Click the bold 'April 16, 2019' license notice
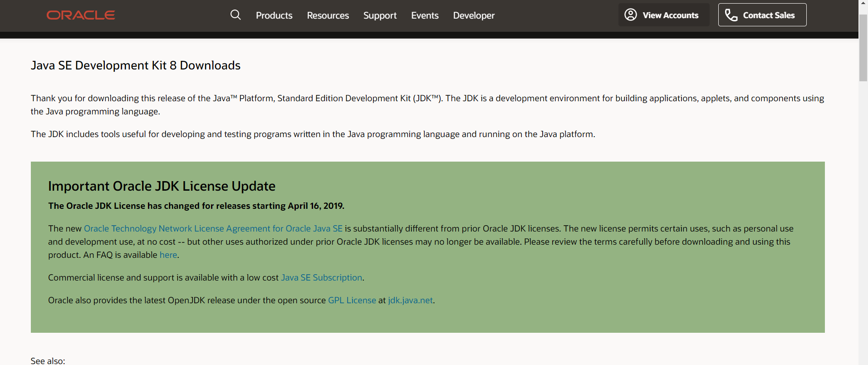868x365 pixels. (x=196, y=206)
